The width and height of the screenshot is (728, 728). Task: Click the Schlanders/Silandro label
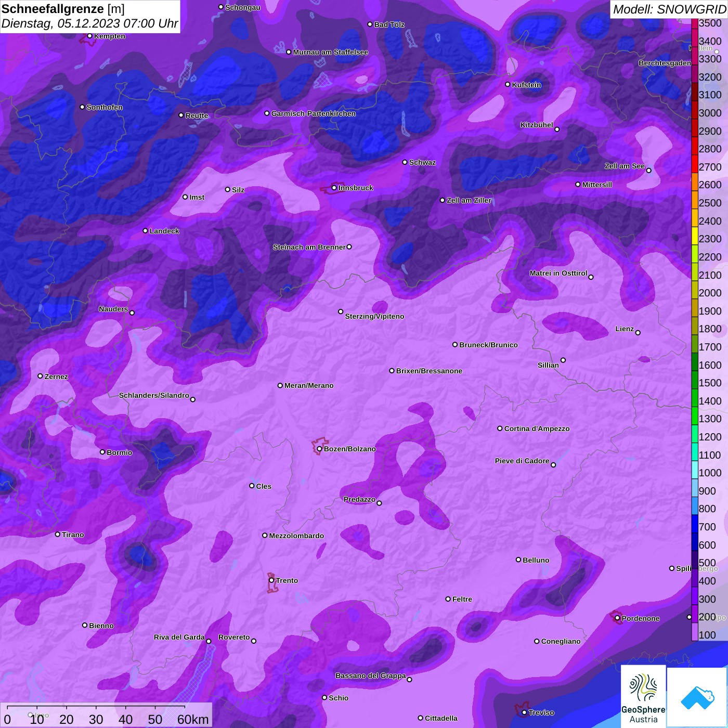154,395
